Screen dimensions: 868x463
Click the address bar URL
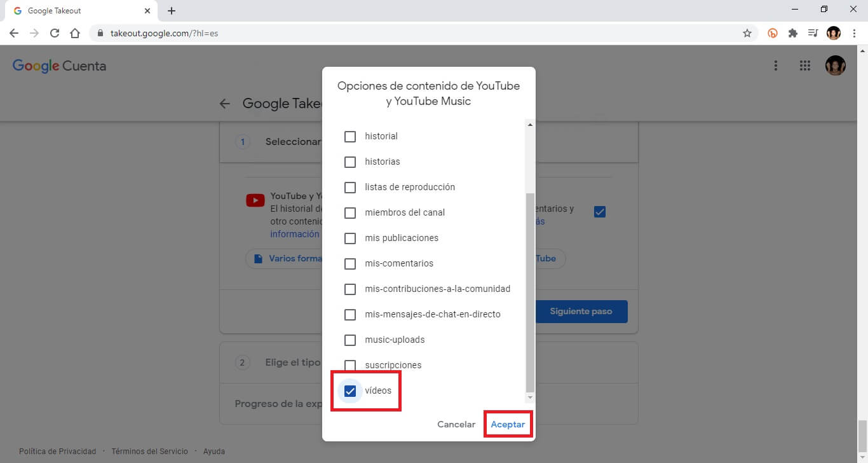164,33
